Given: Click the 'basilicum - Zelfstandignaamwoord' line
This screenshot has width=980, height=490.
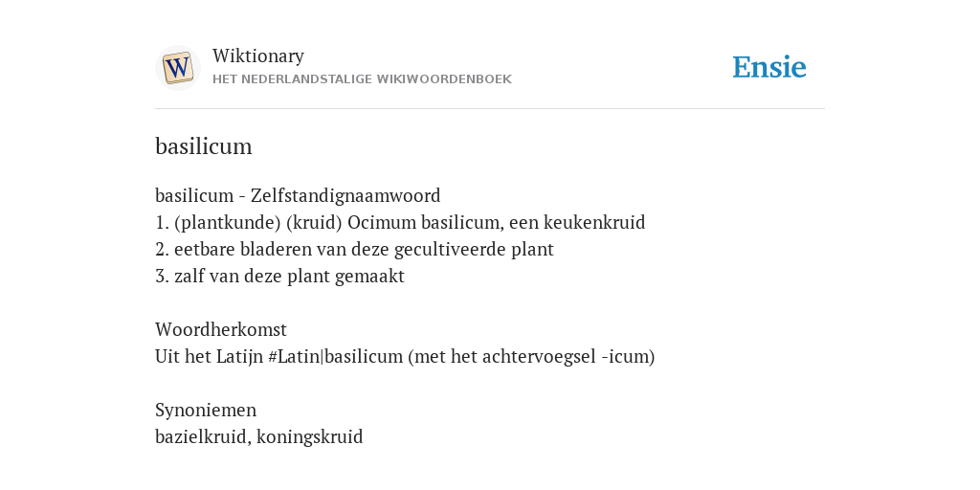Looking at the screenshot, I should [x=298, y=195].
